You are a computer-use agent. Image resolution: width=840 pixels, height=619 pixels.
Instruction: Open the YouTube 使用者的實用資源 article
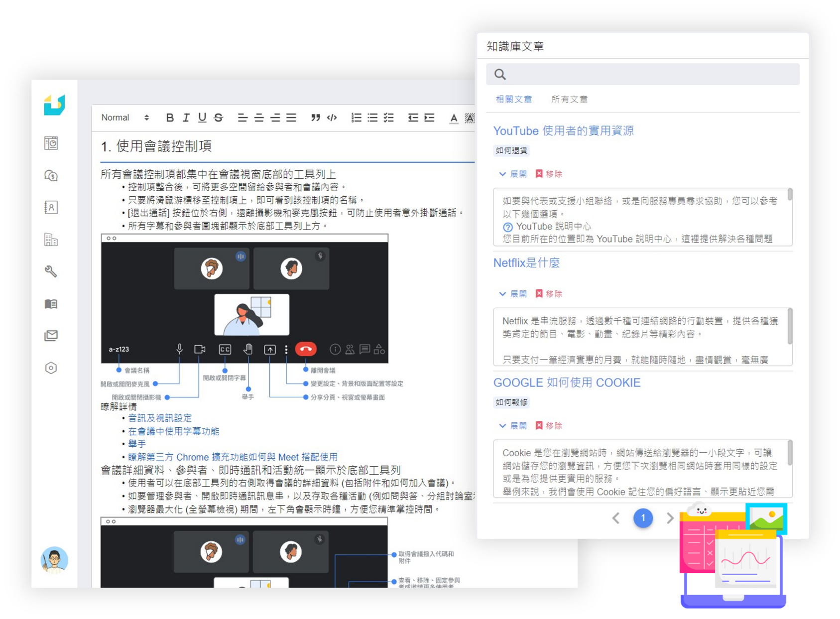563,131
